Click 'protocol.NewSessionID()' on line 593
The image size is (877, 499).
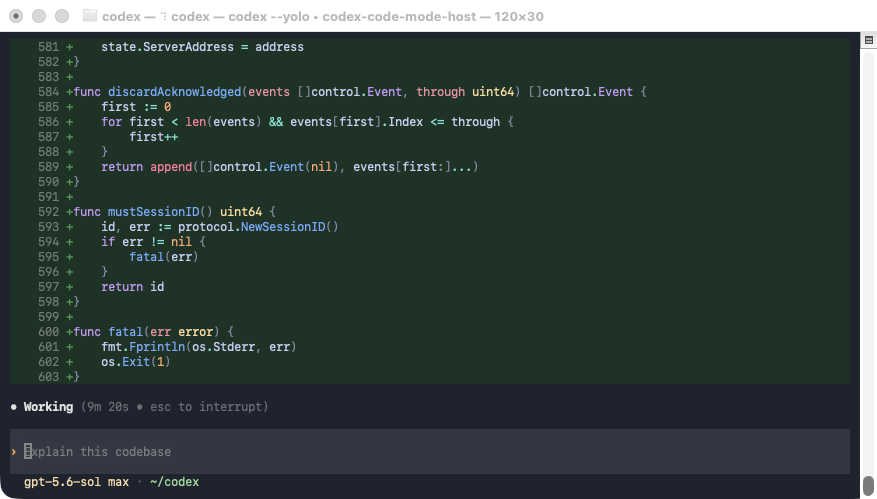coord(258,227)
